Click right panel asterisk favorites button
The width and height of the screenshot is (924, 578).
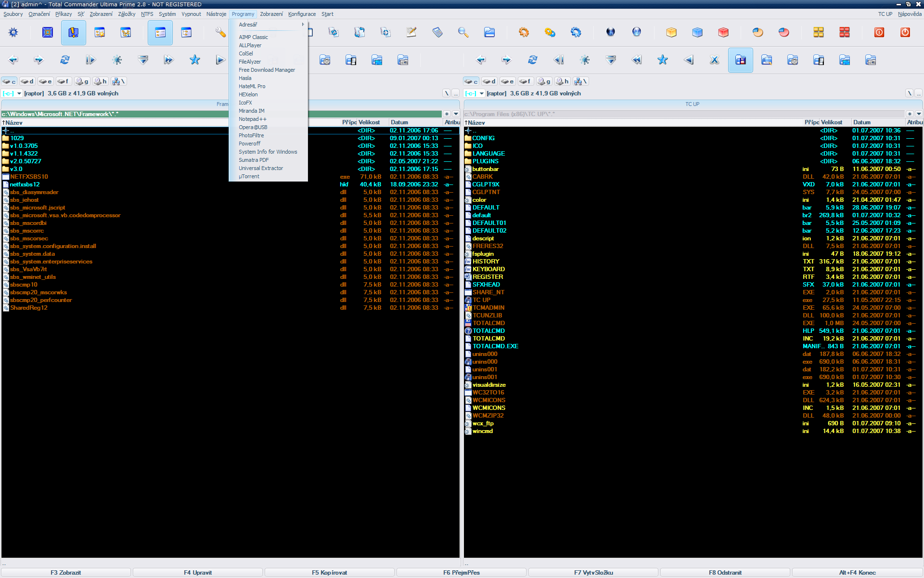point(910,114)
